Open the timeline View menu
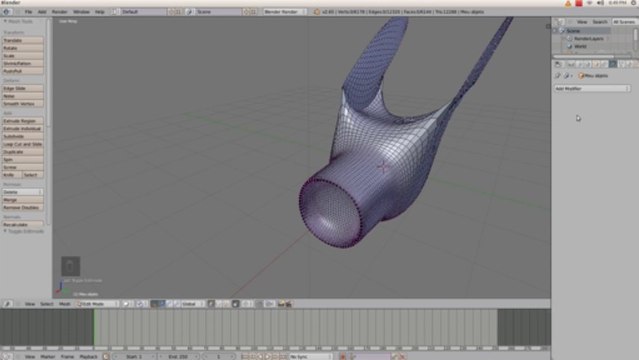Screen dimensions: 639x360 (30, 356)
